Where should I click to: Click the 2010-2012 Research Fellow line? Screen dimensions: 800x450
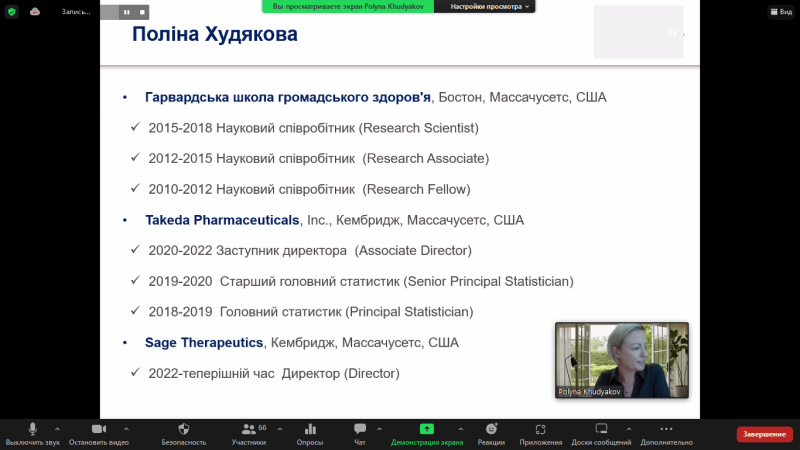(309, 189)
